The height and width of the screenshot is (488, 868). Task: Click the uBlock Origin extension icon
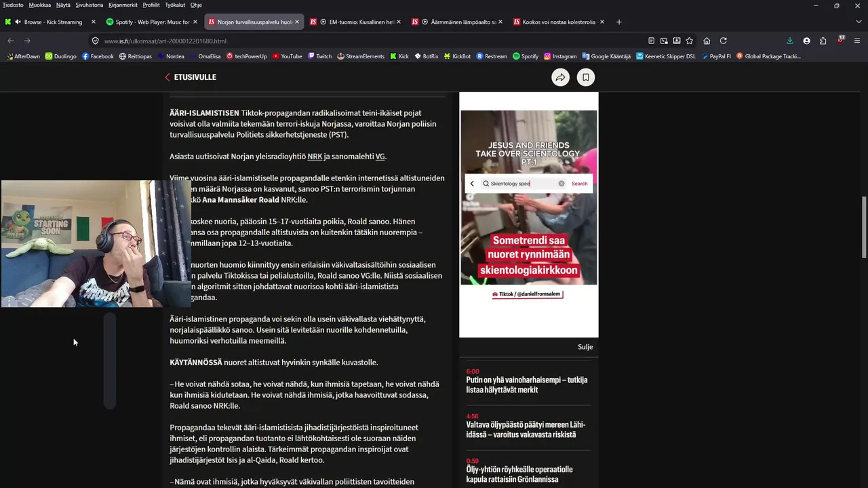tap(841, 40)
